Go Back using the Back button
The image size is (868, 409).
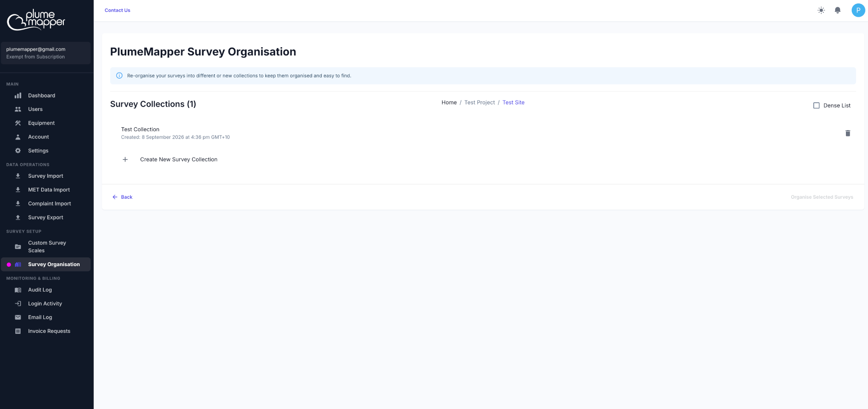122,197
